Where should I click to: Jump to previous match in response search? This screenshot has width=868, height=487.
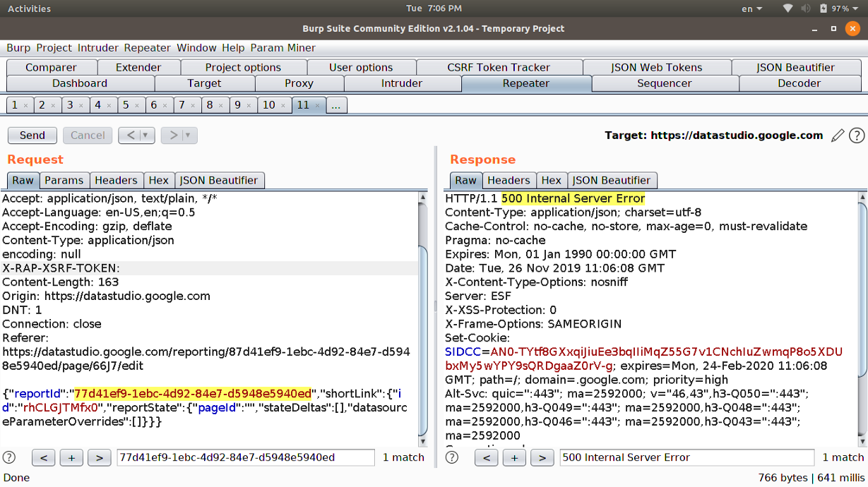pyautogui.click(x=487, y=457)
